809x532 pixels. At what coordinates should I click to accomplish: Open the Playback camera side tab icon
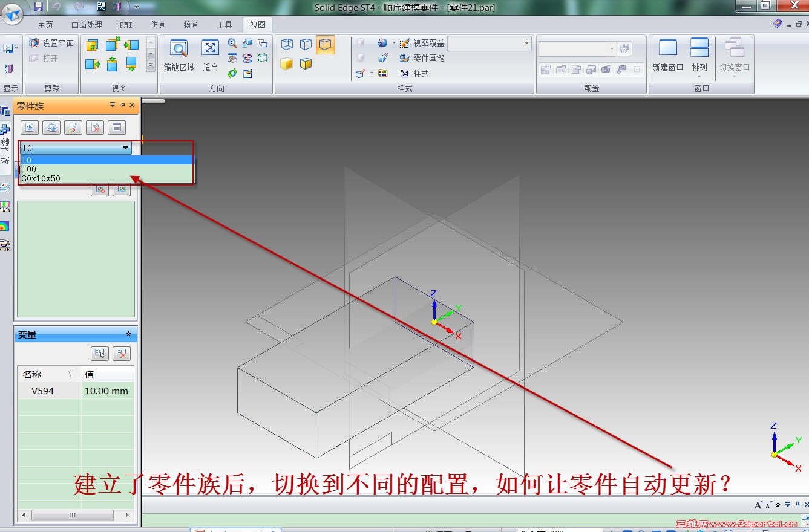[x=5, y=245]
